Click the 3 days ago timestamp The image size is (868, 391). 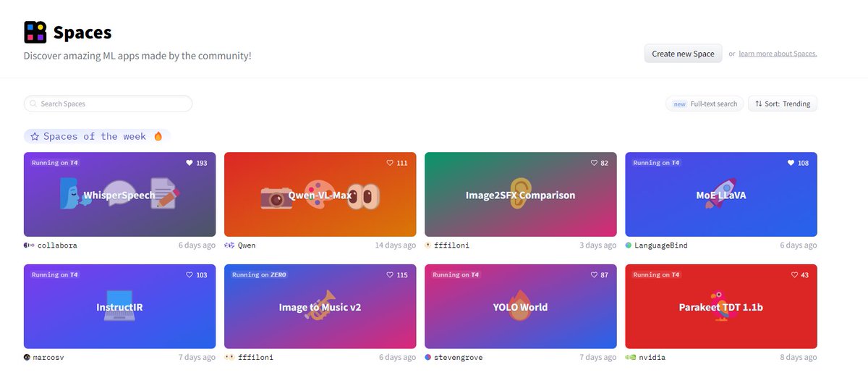[x=597, y=245]
